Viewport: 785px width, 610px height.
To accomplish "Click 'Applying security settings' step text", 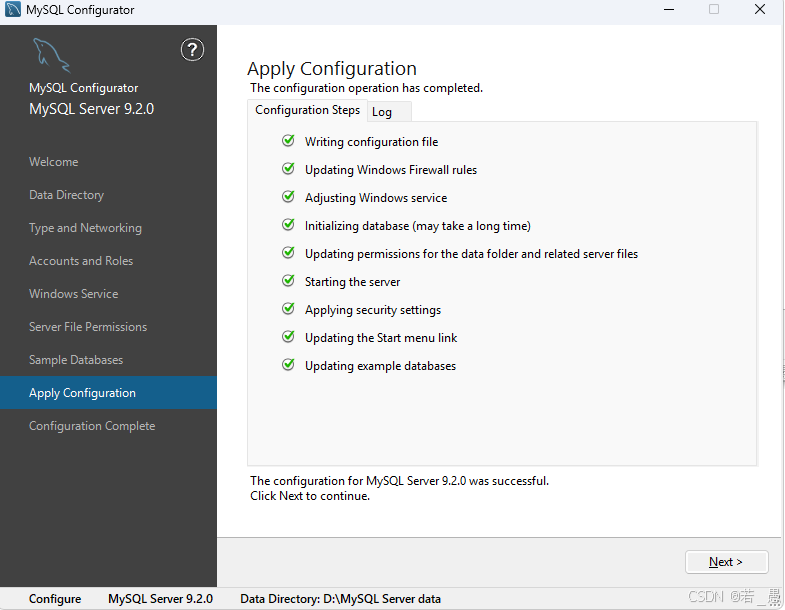I will pos(373,310).
